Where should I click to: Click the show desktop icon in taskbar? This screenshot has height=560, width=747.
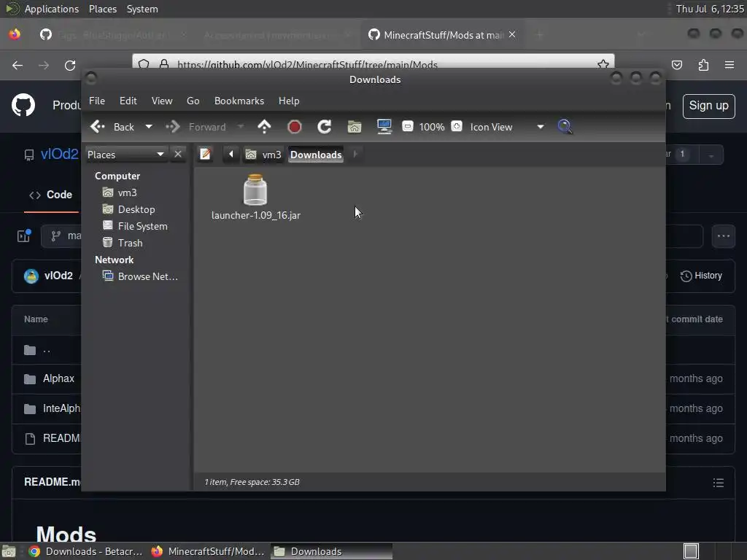click(x=9, y=551)
